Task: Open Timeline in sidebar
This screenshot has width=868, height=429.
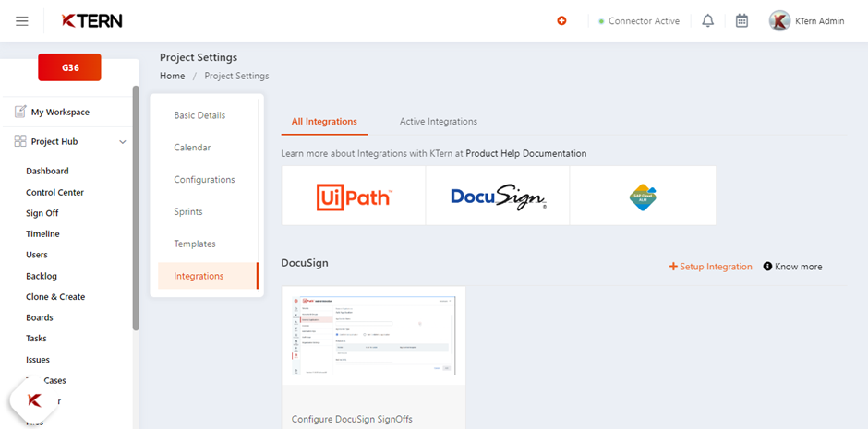Action: [42, 233]
